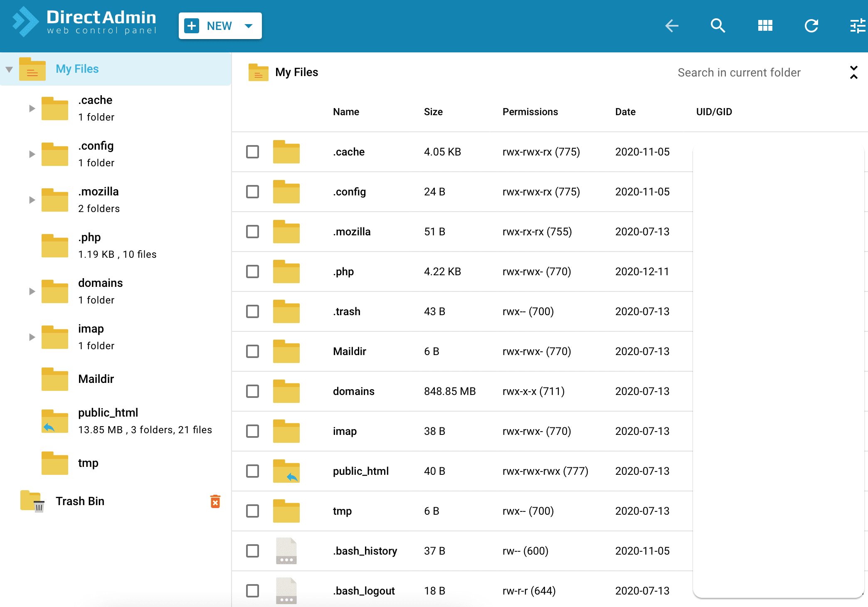Expand the imap folder tree entry

point(32,337)
